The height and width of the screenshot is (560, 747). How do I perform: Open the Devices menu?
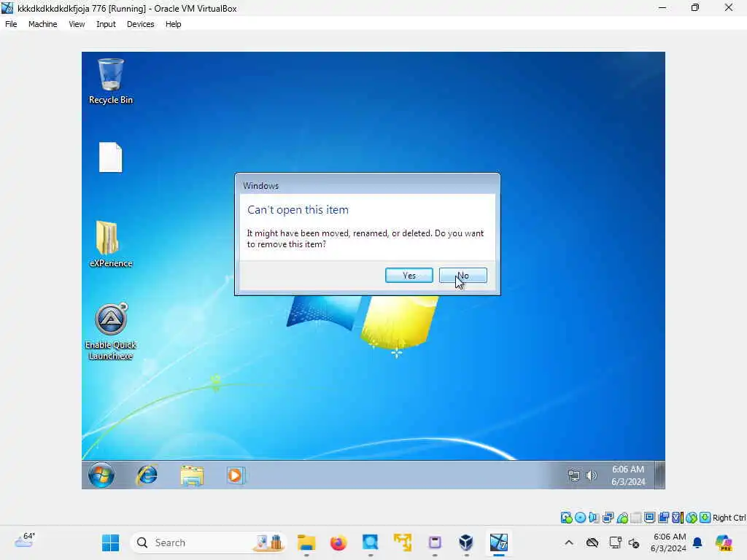[x=140, y=24]
